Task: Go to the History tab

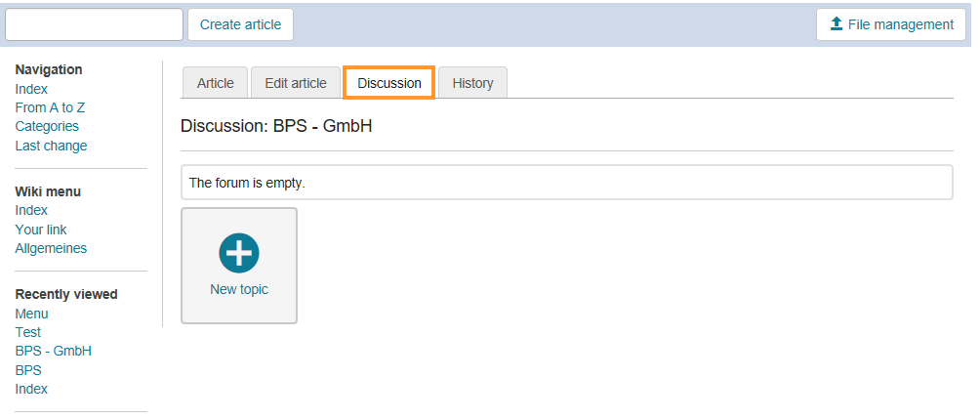Action: (472, 83)
